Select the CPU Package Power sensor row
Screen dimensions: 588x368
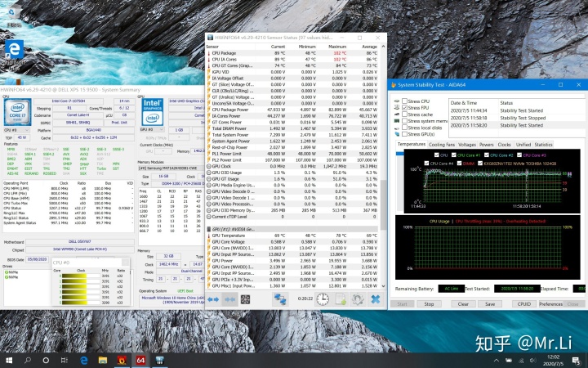coord(292,110)
